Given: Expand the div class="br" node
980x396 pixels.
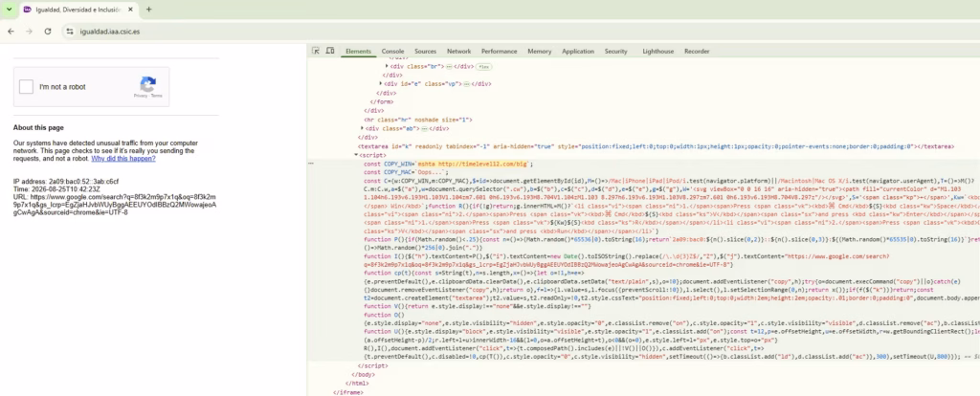Looking at the screenshot, I should (x=387, y=66).
